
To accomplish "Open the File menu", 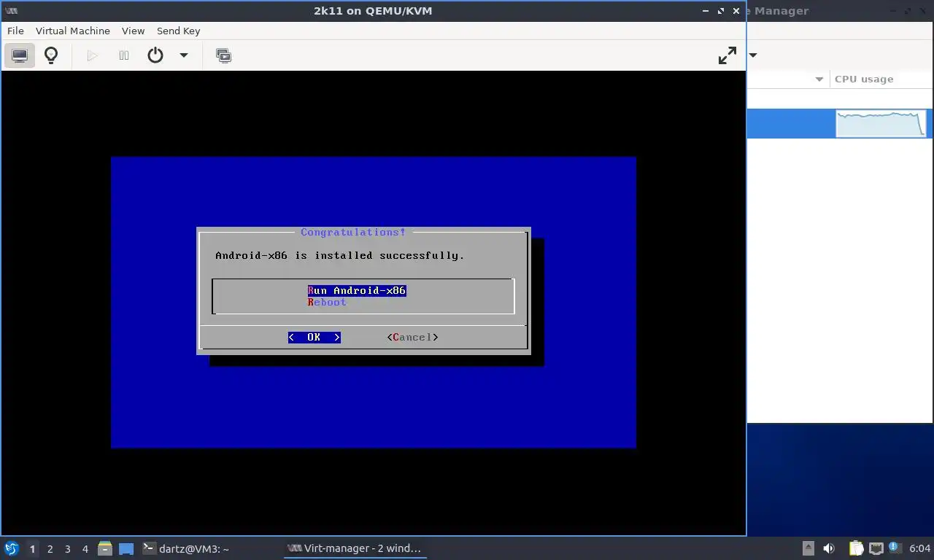I will 15,31.
